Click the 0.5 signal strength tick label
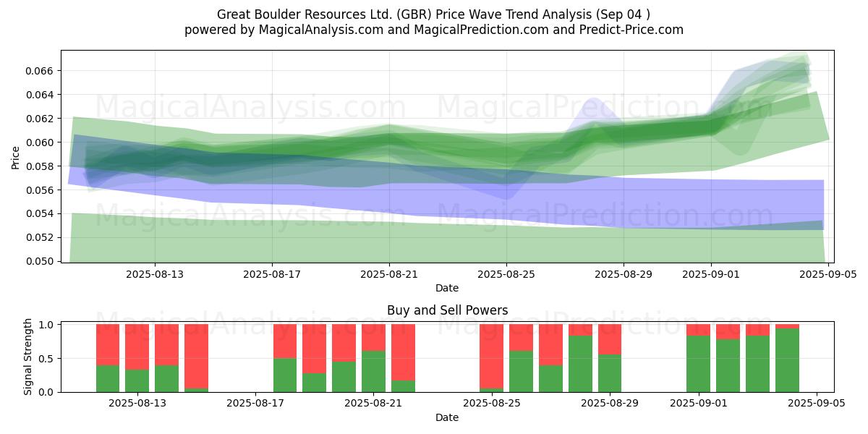The width and height of the screenshot is (868, 434). 48,359
